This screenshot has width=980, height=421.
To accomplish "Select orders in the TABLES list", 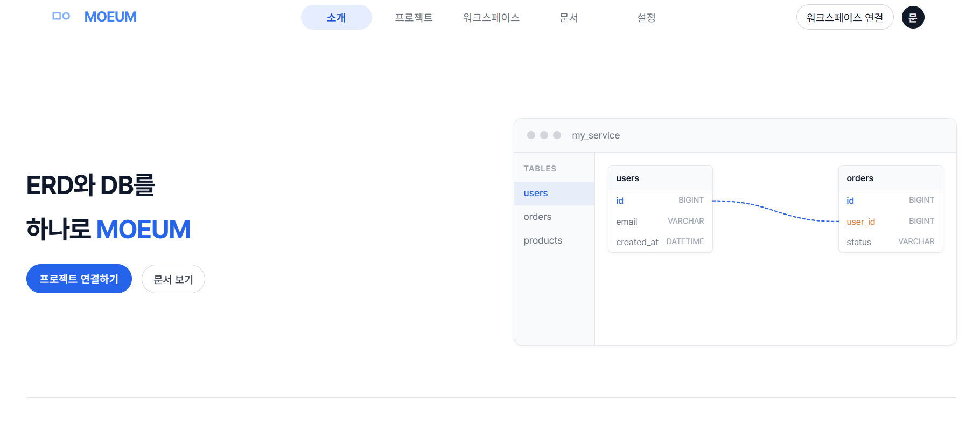I will [554, 217].
